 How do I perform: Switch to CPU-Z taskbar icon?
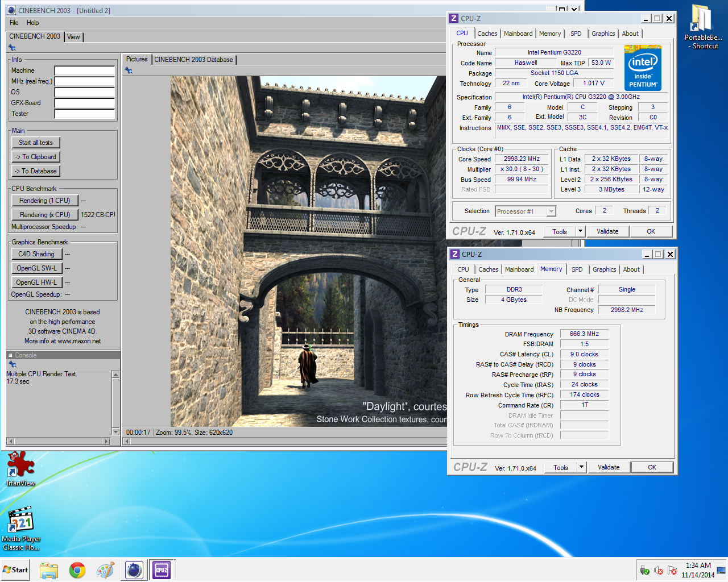(x=162, y=570)
